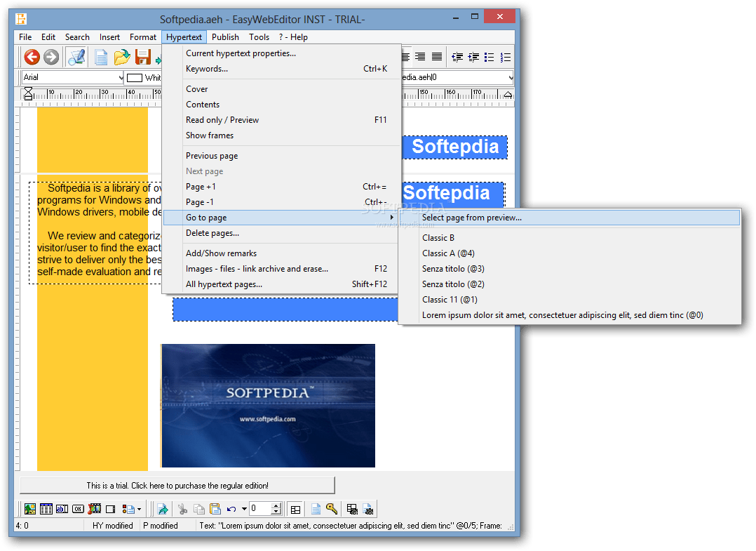Choose Page -1
The height and width of the screenshot is (551, 756).
click(x=282, y=202)
